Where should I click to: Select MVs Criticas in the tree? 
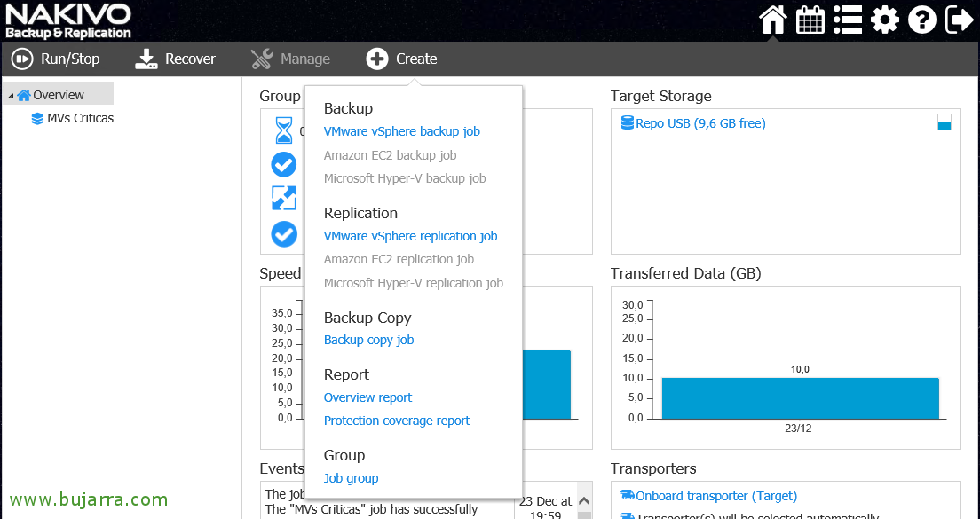(81, 118)
